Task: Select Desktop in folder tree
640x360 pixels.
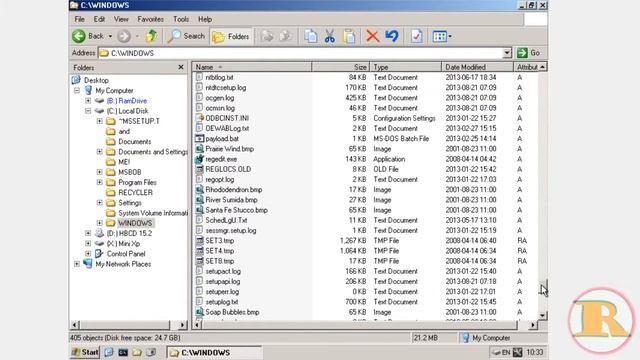Action: pos(96,80)
